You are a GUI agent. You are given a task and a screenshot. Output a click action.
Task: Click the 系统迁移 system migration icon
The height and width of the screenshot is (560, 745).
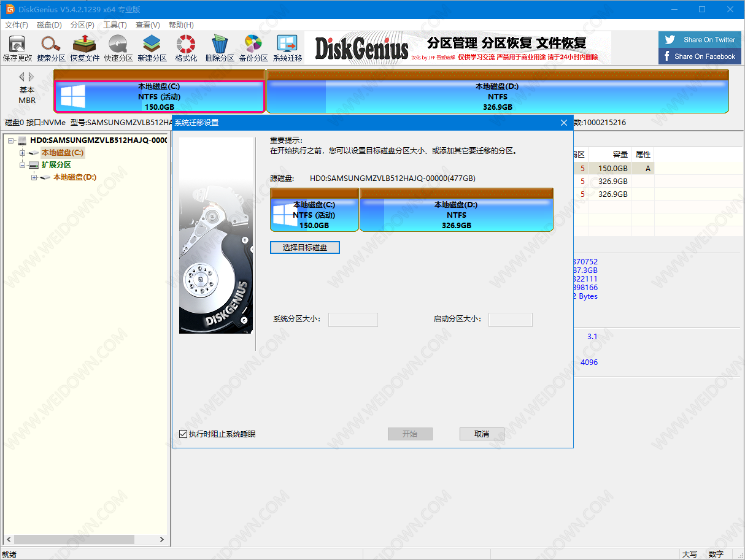[x=287, y=48]
